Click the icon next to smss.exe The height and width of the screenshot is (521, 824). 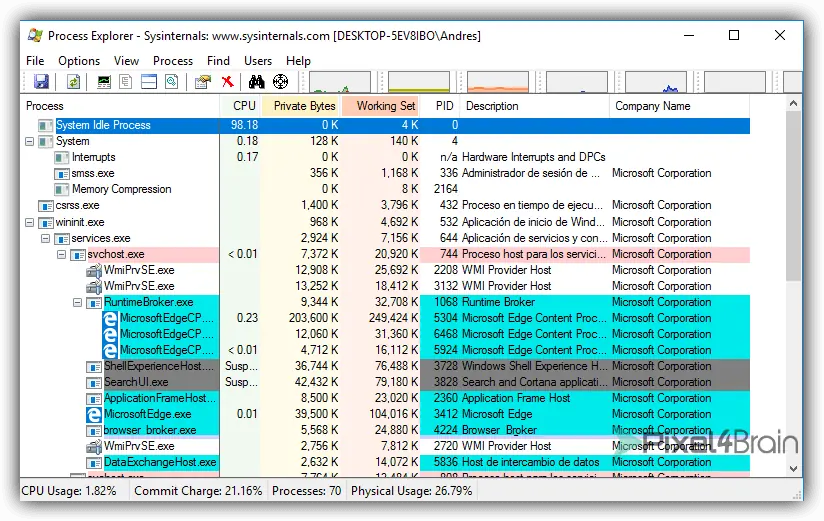pyautogui.click(x=62, y=174)
